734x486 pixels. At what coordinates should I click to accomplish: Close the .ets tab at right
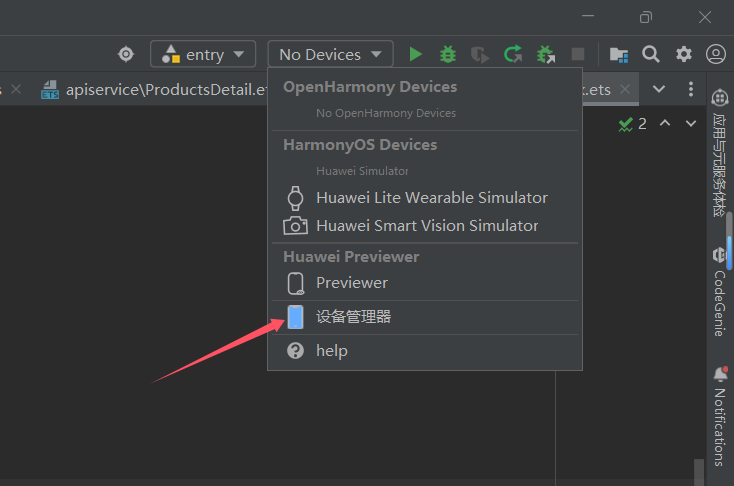pos(625,89)
